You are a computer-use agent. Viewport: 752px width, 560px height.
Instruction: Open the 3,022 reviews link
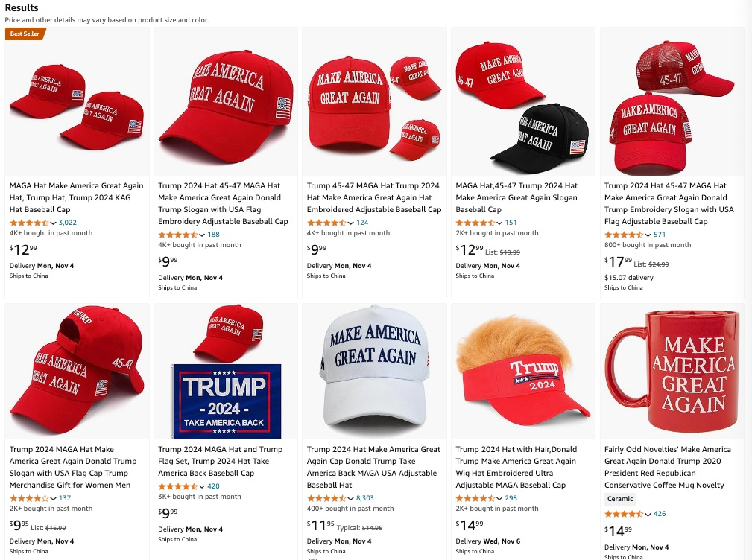pyautogui.click(x=68, y=222)
